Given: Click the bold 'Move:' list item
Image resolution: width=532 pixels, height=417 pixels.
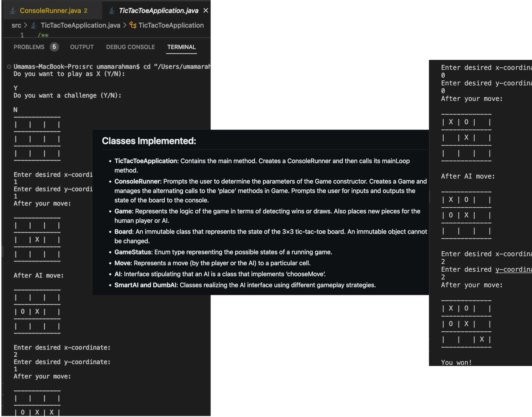Looking at the screenshot, I should tap(123, 263).
